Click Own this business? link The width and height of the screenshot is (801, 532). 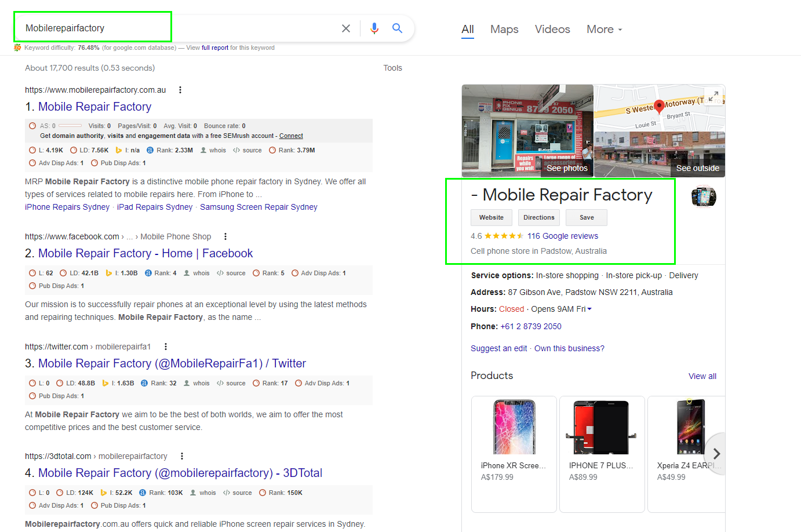(x=569, y=348)
